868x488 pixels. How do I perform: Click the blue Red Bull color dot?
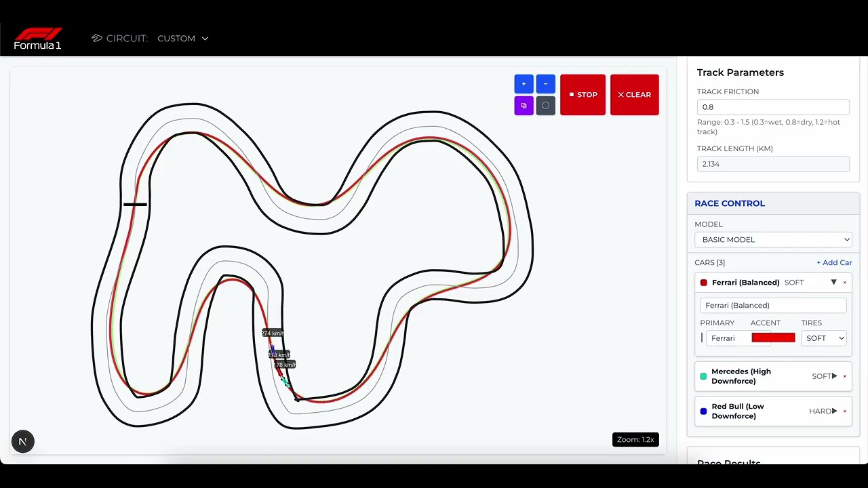click(x=703, y=411)
